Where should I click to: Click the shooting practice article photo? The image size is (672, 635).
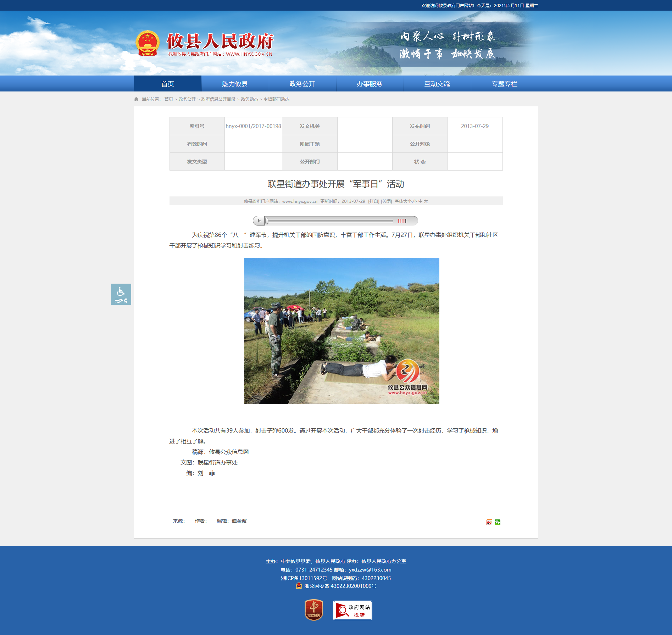click(x=341, y=331)
